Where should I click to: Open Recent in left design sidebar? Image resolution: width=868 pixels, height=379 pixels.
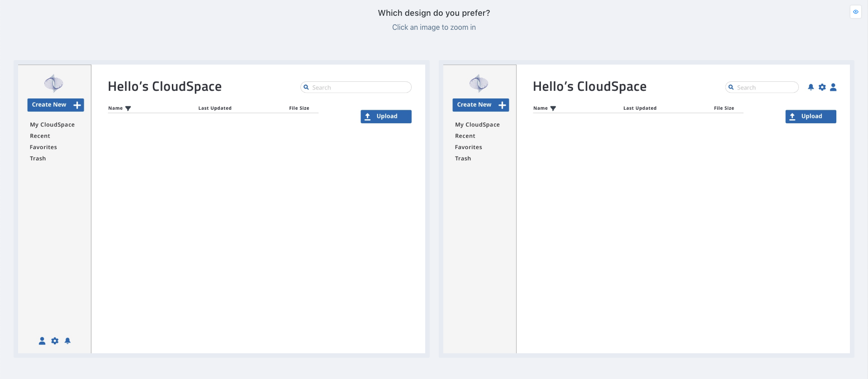click(40, 136)
